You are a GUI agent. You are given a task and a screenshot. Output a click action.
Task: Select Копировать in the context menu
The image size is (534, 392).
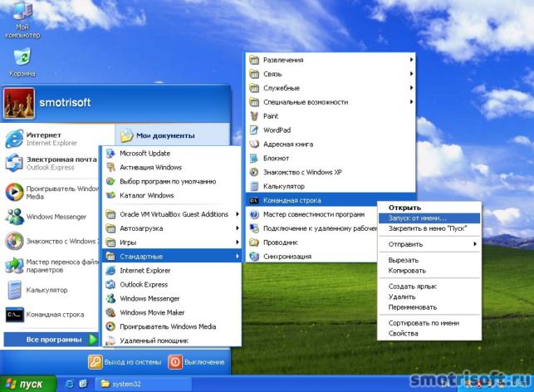[x=429, y=271]
